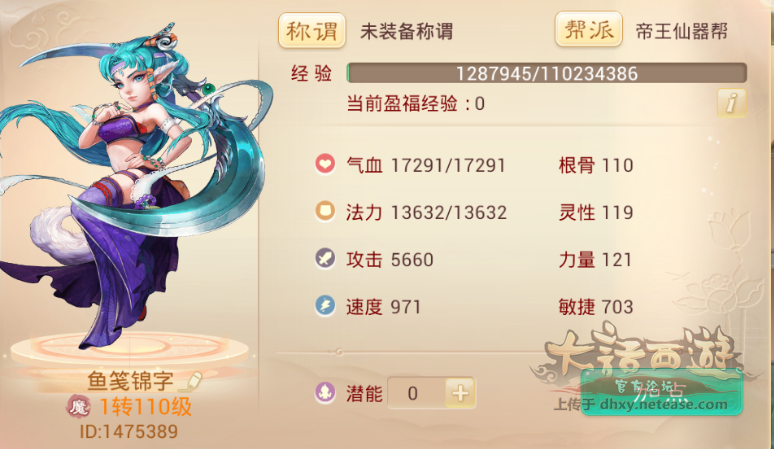
Task: Click the green 加点 button
Action: [662, 392]
